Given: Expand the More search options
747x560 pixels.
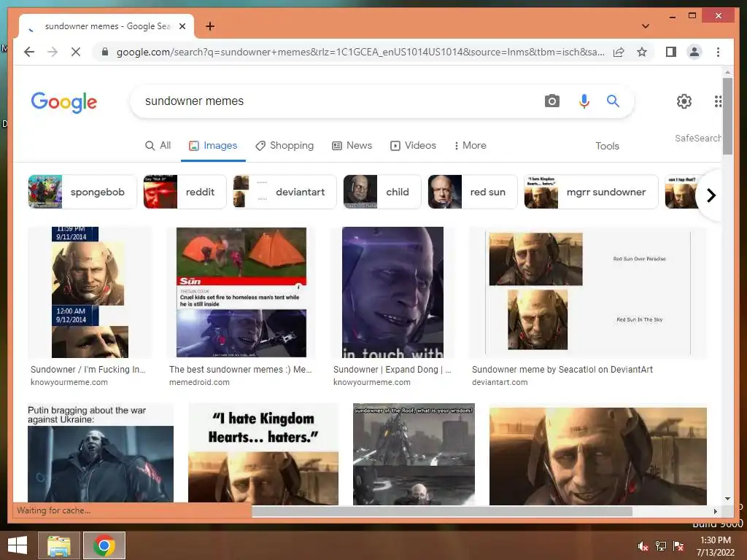Looking at the screenshot, I should pyautogui.click(x=471, y=146).
